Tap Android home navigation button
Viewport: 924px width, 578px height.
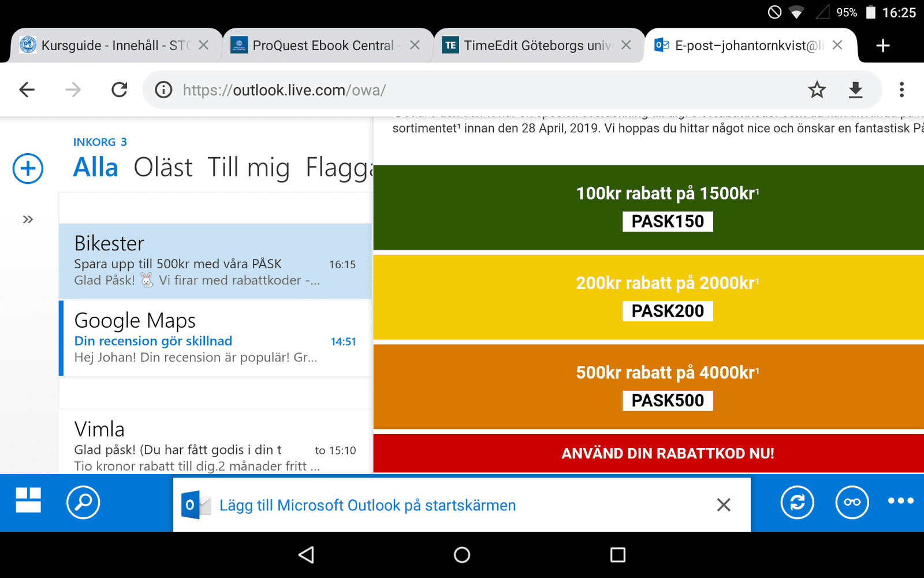[x=462, y=555]
